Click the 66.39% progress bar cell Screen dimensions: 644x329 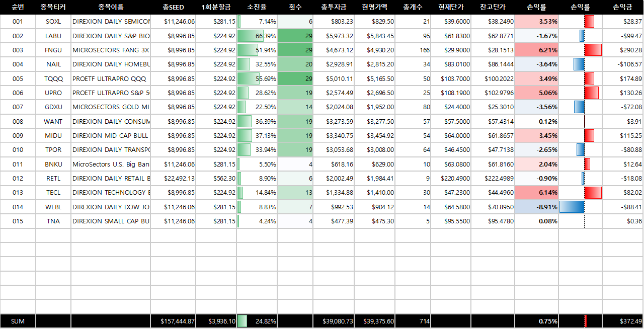(257, 36)
